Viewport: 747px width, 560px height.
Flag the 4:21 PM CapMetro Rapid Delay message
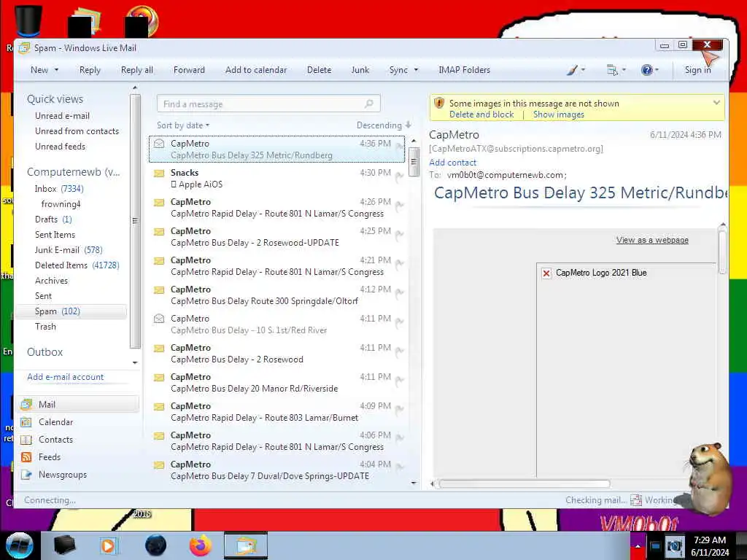pos(399,264)
